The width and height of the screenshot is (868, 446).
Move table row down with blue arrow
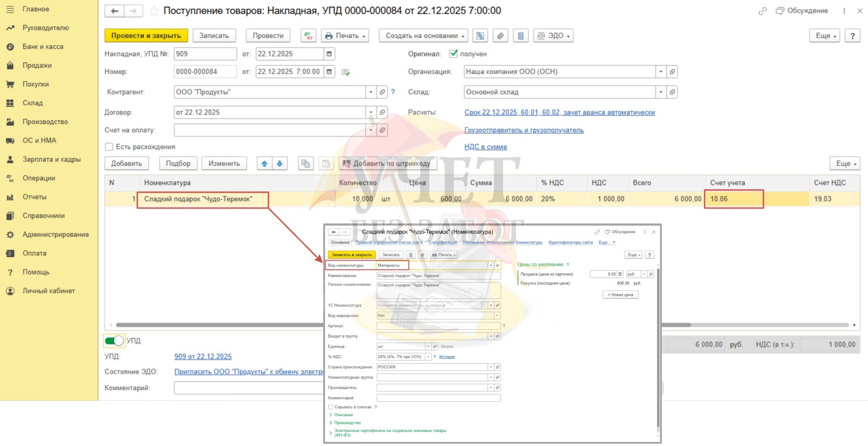pyautogui.click(x=280, y=164)
